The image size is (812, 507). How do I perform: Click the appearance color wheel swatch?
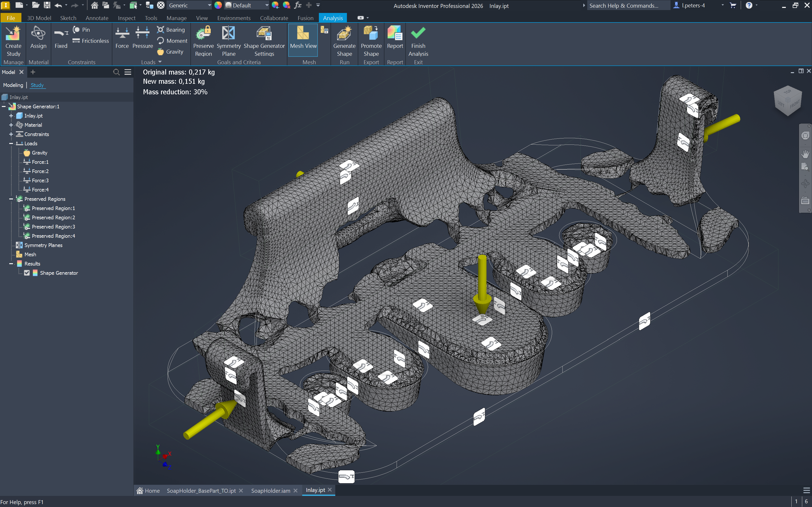218,5
